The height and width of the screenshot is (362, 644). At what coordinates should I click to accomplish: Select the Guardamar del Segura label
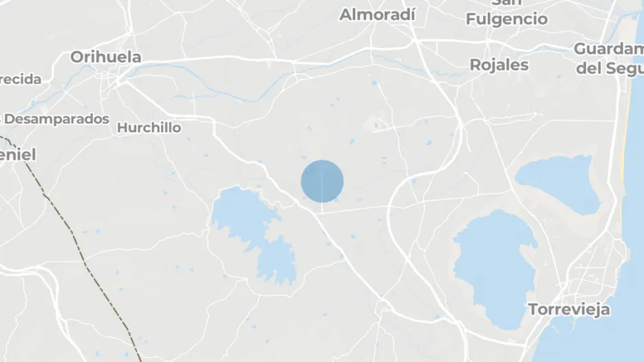(x=609, y=58)
